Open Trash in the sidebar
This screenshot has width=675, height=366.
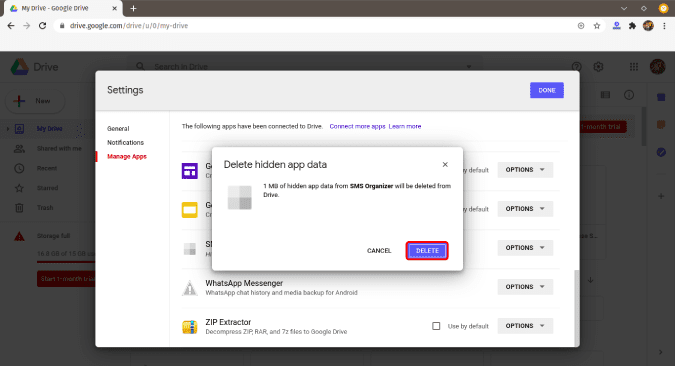click(45, 208)
